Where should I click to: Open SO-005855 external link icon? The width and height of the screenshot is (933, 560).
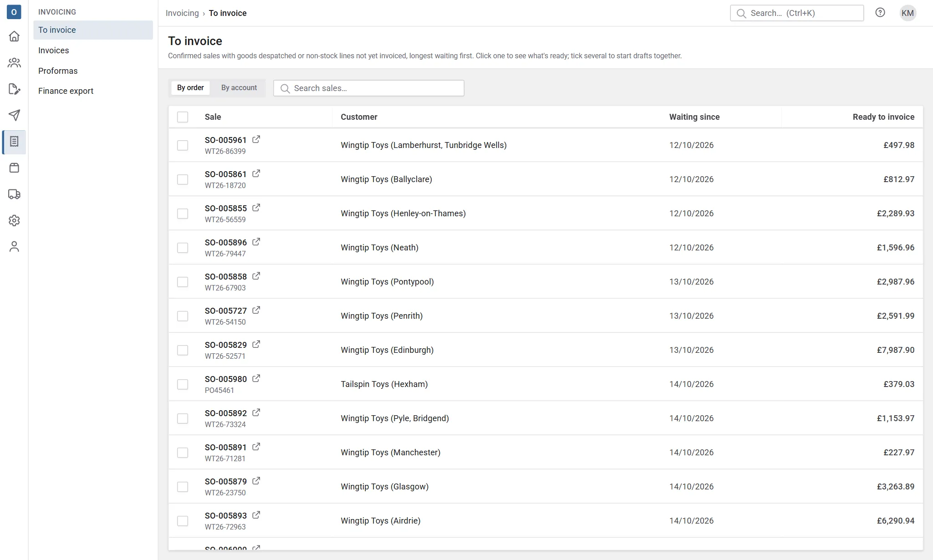click(x=256, y=208)
